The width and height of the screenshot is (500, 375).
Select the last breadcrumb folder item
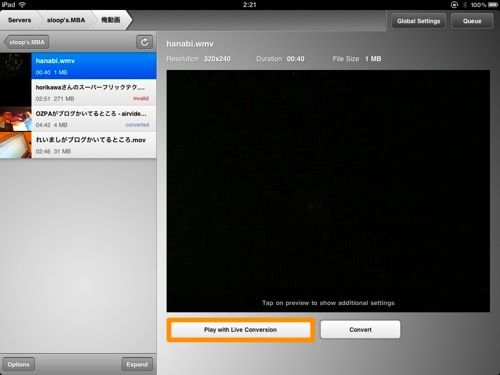pos(111,20)
